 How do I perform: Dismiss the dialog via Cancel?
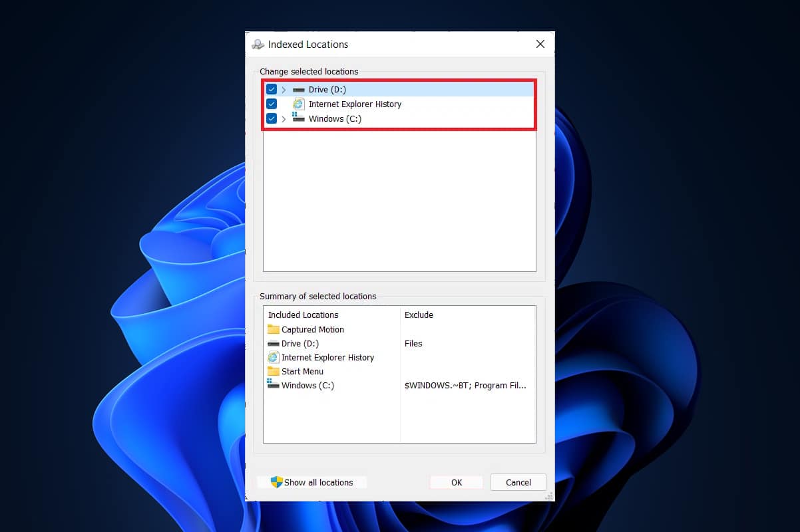(518, 482)
